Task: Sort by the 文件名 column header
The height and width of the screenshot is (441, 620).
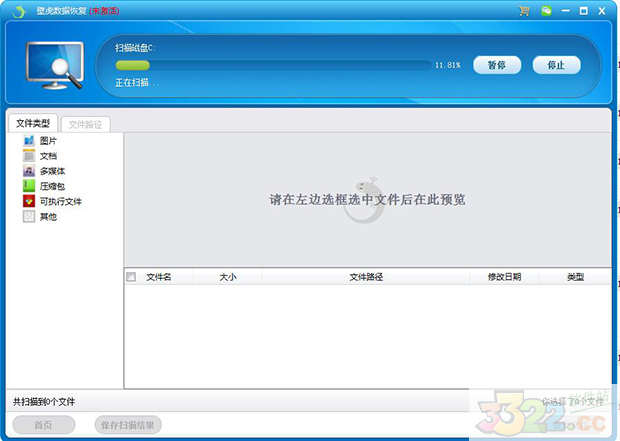Action: pyautogui.click(x=159, y=277)
